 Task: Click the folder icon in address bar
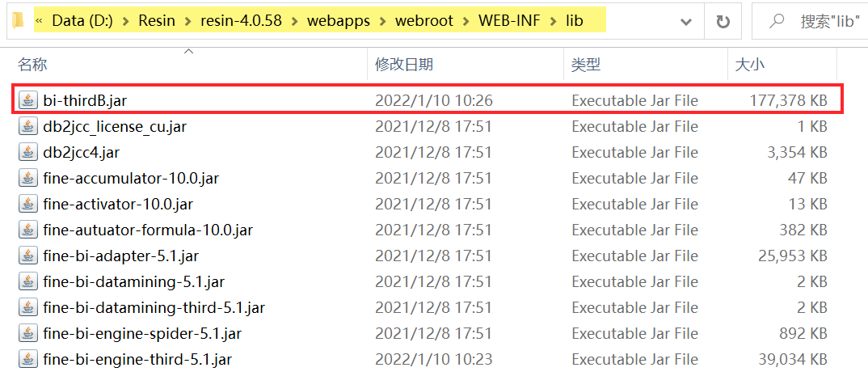click(19, 20)
